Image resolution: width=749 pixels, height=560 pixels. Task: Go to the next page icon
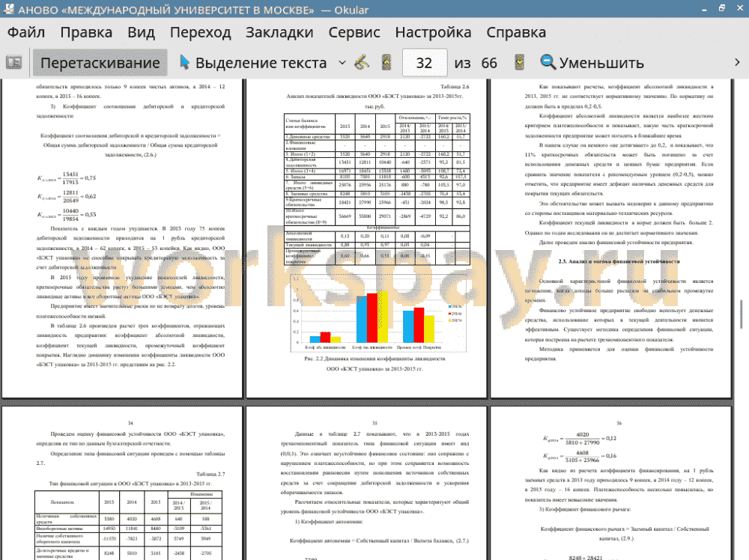click(x=519, y=63)
